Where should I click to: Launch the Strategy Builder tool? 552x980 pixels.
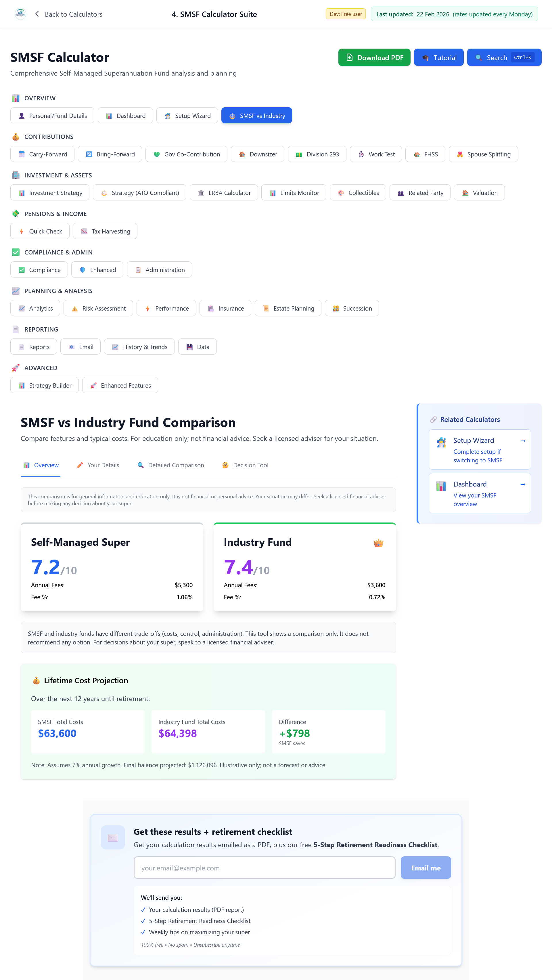44,385
